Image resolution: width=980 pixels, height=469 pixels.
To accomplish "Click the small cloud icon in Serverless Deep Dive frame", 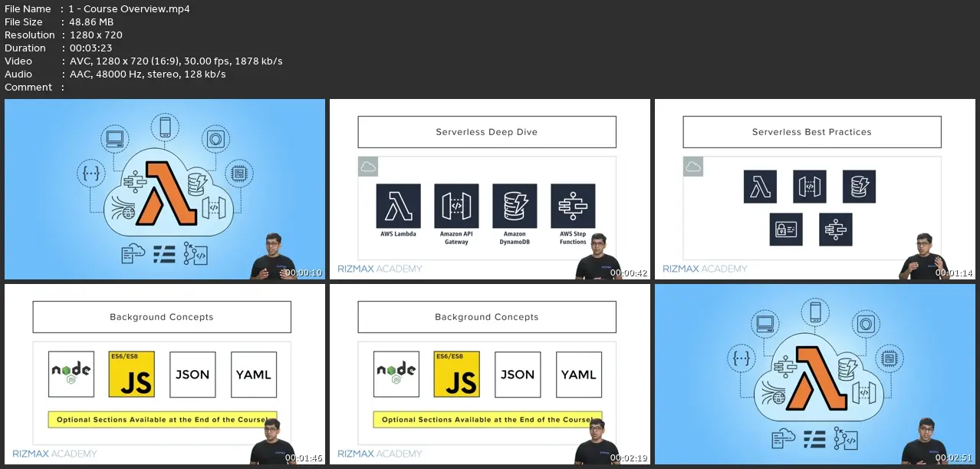I will click(368, 167).
